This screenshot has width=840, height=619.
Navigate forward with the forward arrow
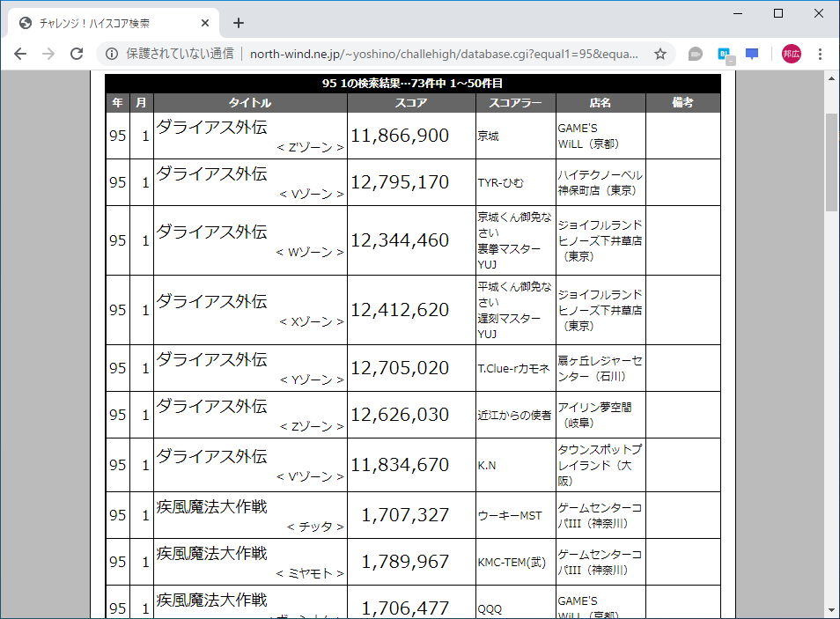tap(49, 54)
